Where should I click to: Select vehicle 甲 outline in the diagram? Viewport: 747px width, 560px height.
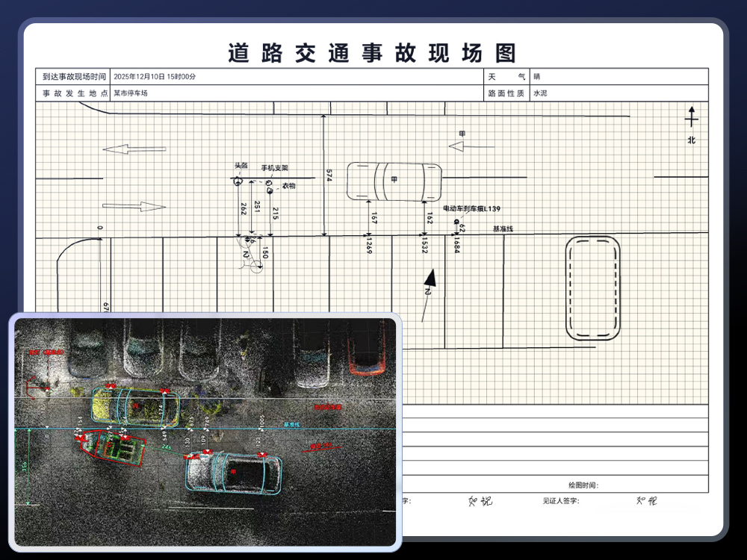click(394, 181)
